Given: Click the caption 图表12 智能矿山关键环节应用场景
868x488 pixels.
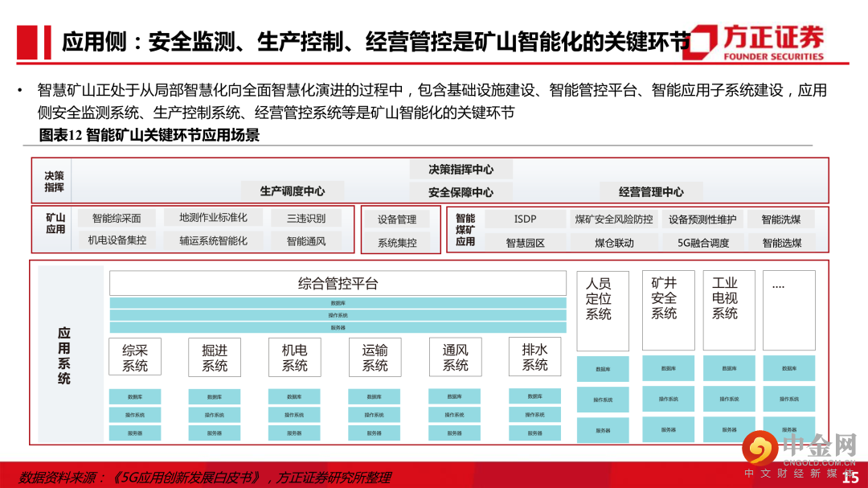Looking at the screenshot, I should tap(149, 135).
